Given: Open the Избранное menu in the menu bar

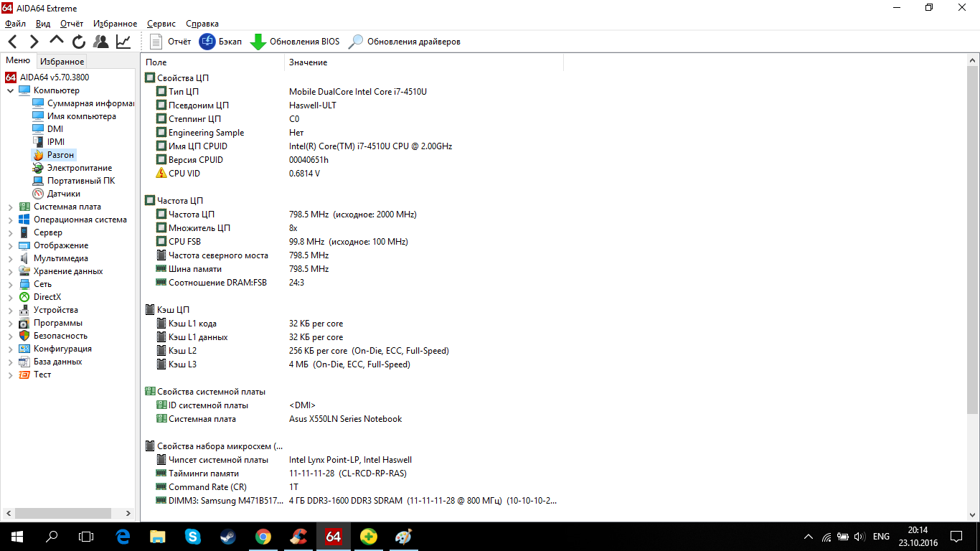Looking at the screenshot, I should 115,24.
